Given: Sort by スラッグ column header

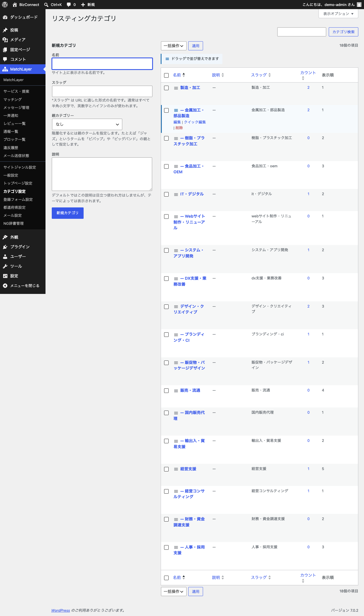Looking at the screenshot, I should (261, 75).
